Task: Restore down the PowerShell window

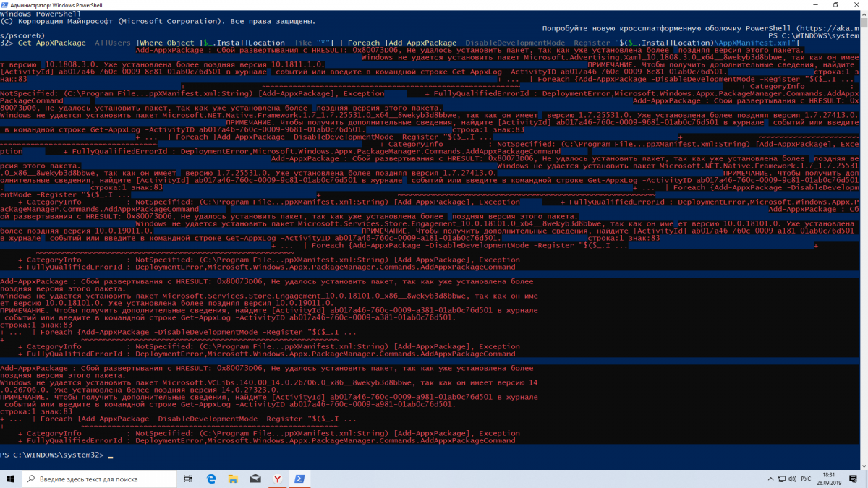Action: click(835, 5)
